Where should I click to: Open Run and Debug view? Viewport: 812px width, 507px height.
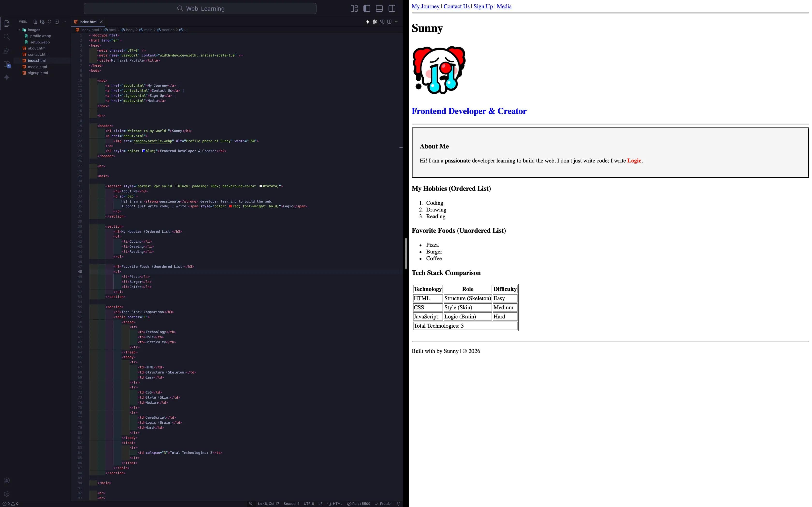pyautogui.click(x=6, y=51)
